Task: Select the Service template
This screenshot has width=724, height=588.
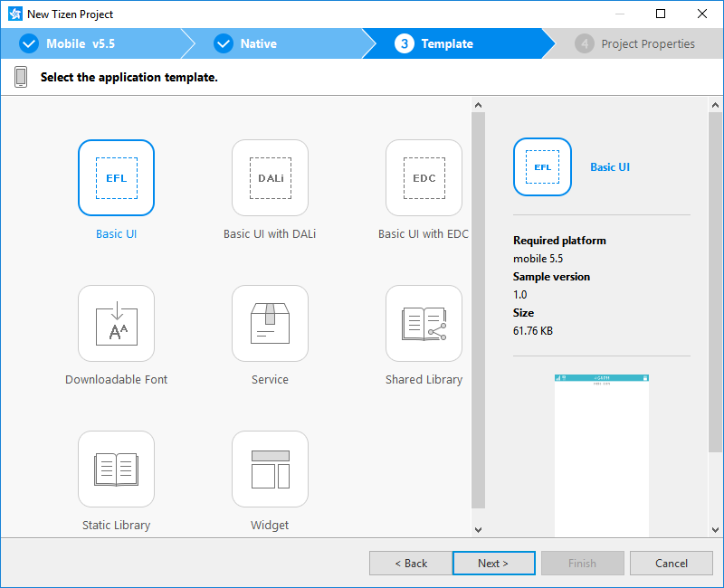Action: coord(270,324)
